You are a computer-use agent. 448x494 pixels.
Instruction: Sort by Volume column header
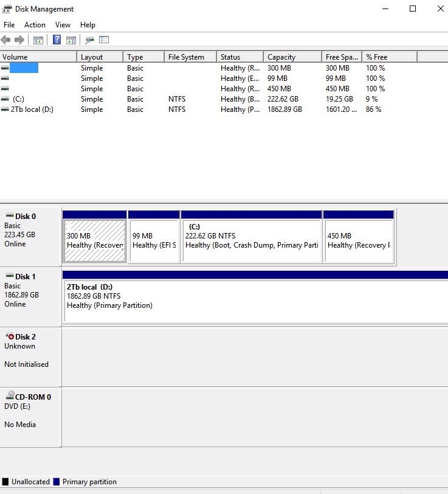[x=38, y=57]
